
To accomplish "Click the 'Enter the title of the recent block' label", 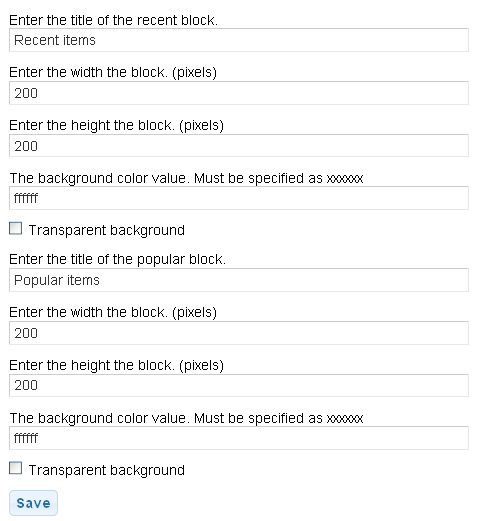I will click(113, 20).
